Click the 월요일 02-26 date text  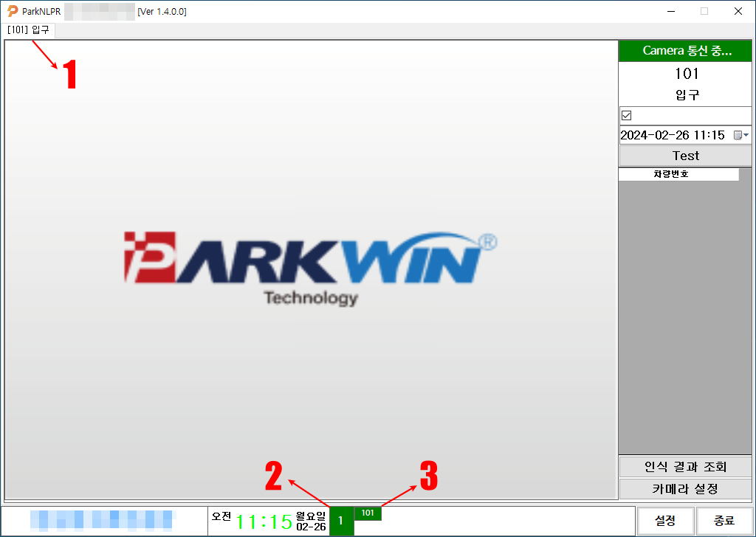311,522
